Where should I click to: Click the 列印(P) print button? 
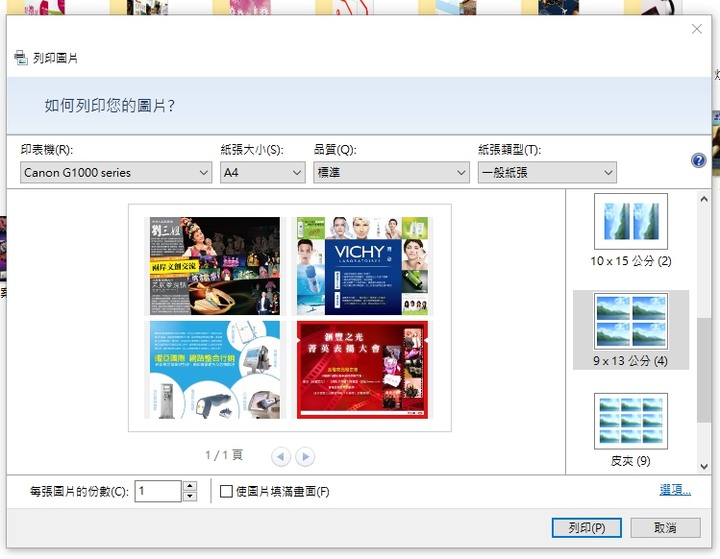click(586, 528)
